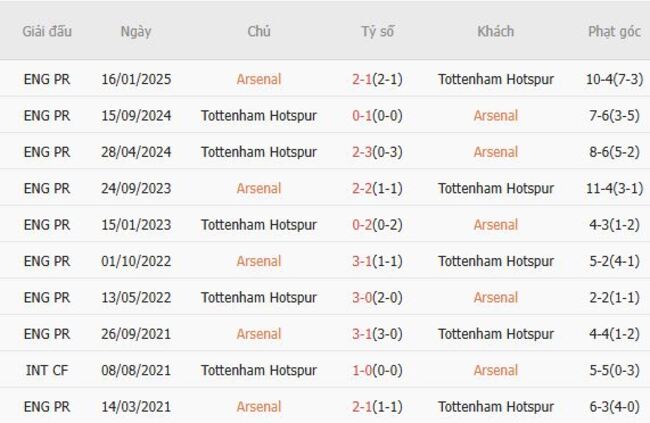Select the 24/09/2023 date cell

pos(136,188)
